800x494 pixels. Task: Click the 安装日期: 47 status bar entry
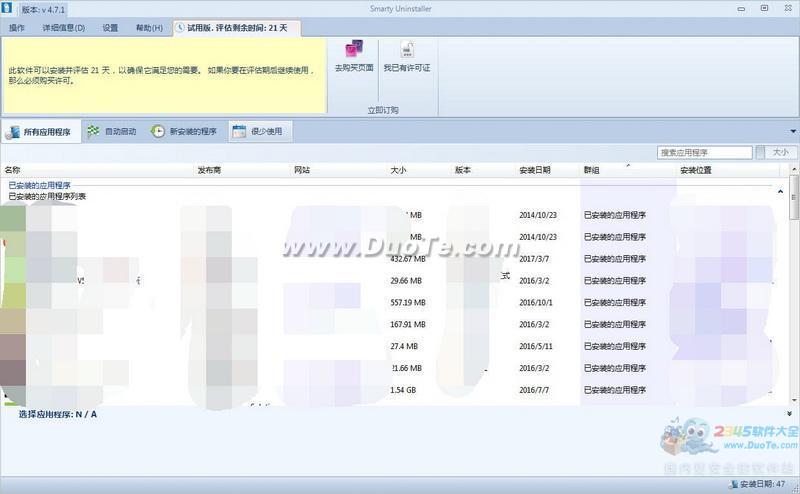[x=762, y=484]
